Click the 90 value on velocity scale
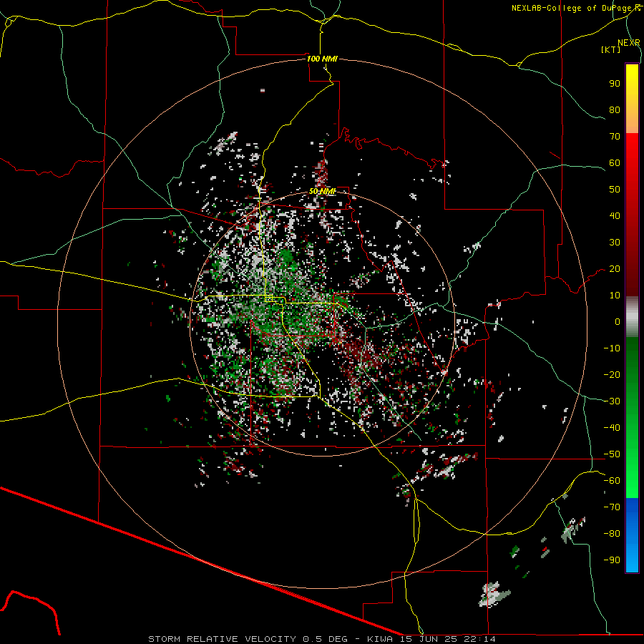Viewport: 644px width, 644px height. click(615, 84)
